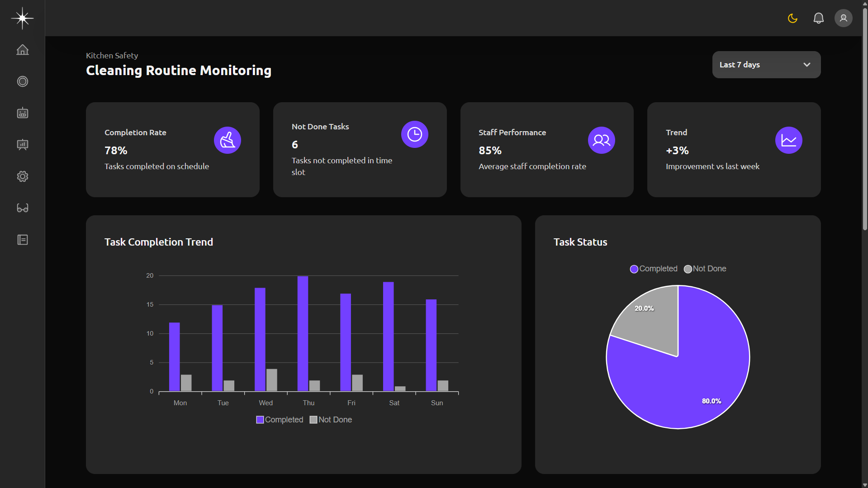Open the robot icon in the sidebar
Viewport: 868px width, 488px height.
coord(22,113)
